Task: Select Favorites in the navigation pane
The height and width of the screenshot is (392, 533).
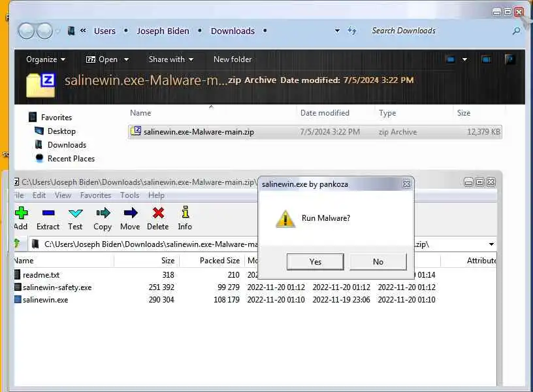Action: click(56, 118)
